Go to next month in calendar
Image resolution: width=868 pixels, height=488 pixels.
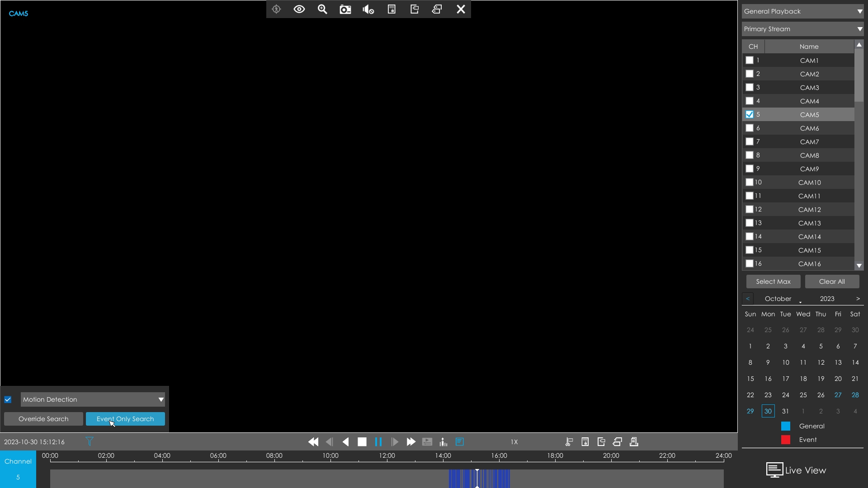(x=858, y=299)
